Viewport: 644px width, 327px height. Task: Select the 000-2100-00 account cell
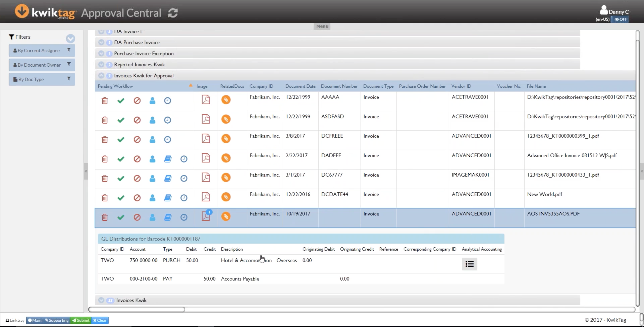point(144,279)
